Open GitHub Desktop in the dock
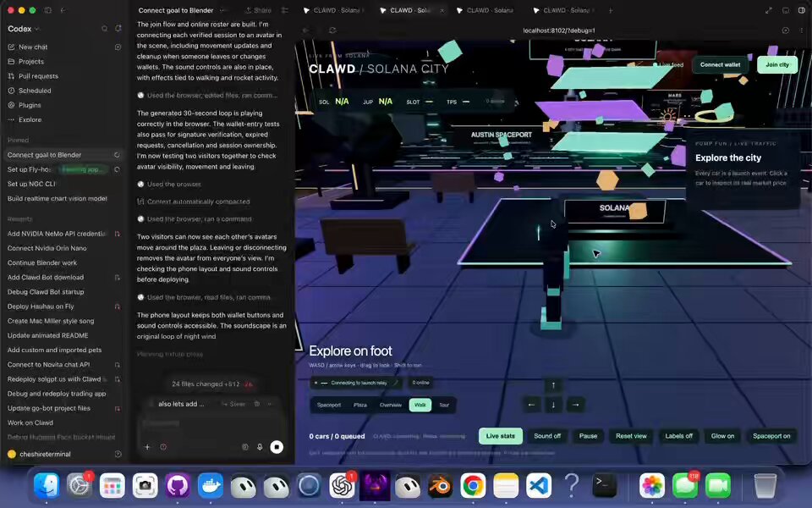The width and height of the screenshot is (812, 508). click(x=177, y=486)
